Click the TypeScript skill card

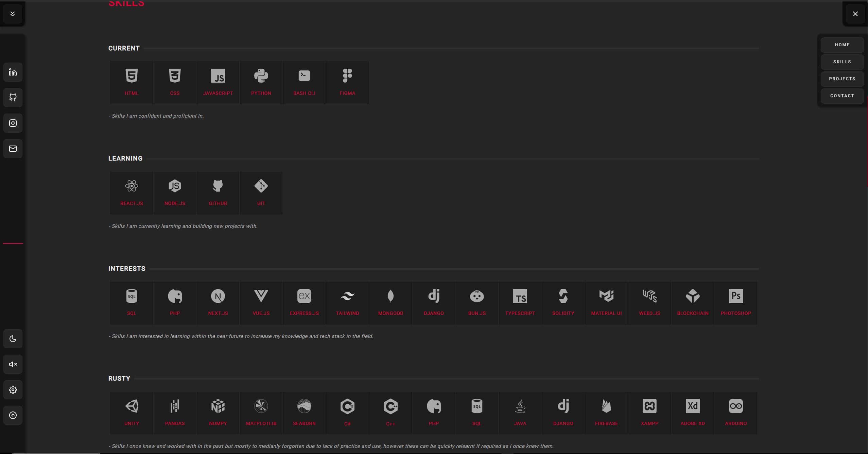point(520,303)
